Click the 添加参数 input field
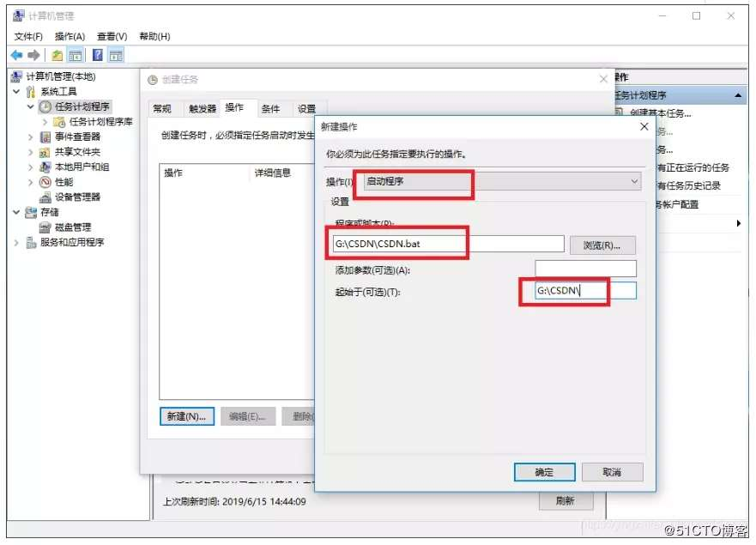 (585, 269)
